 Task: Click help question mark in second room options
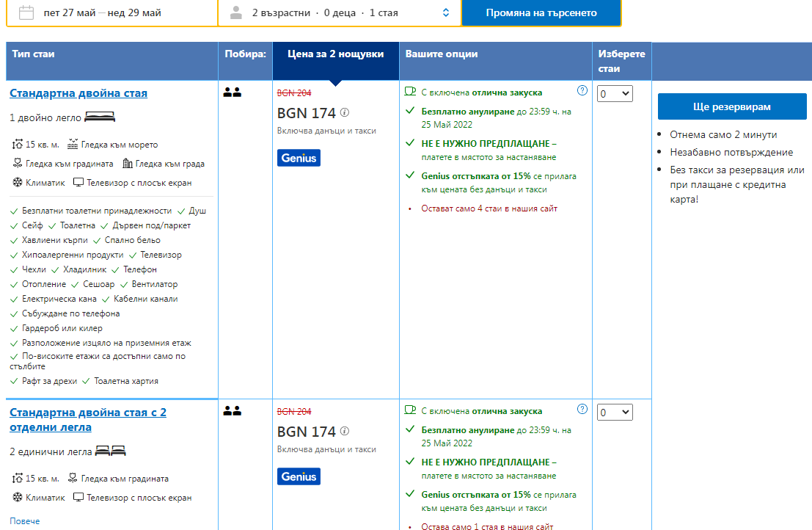coord(582,410)
